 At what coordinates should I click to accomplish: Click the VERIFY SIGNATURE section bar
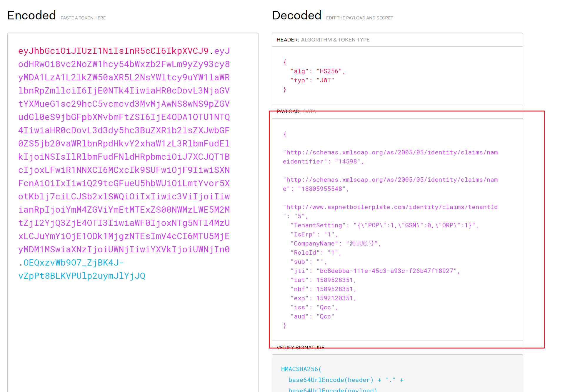coord(301,347)
